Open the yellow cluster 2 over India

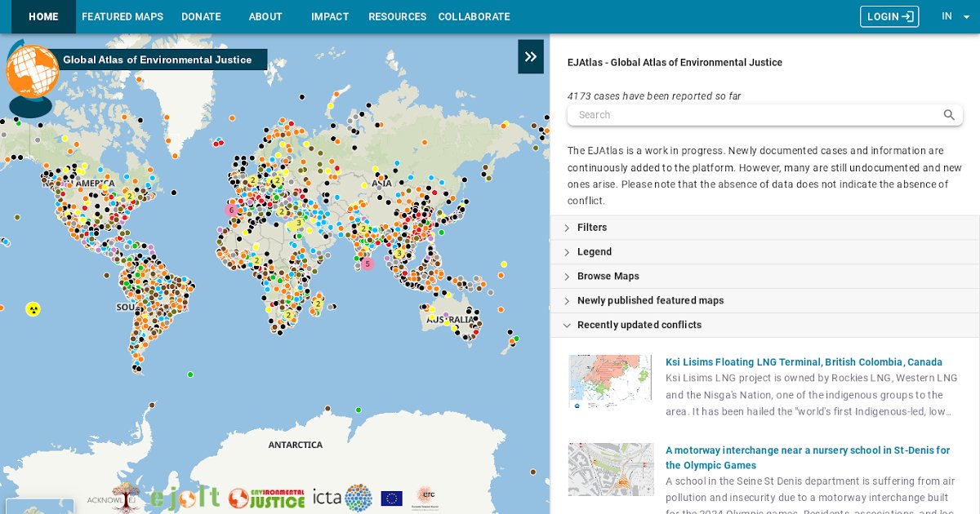363,228
